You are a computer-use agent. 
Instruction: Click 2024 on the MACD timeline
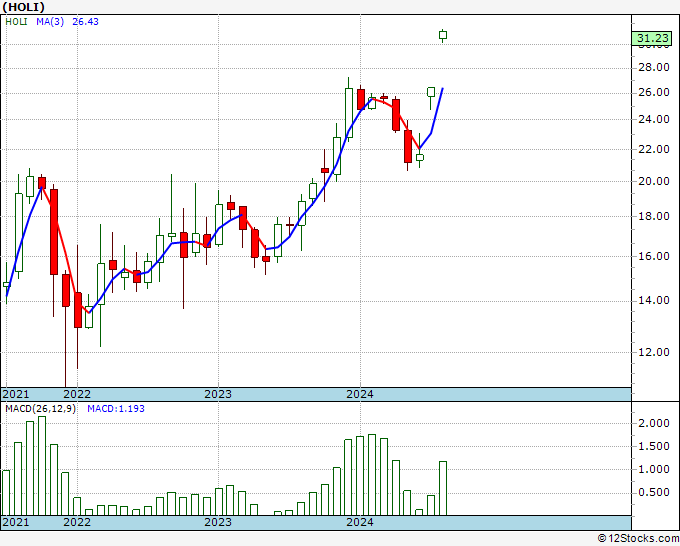click(x=360, y=522)
